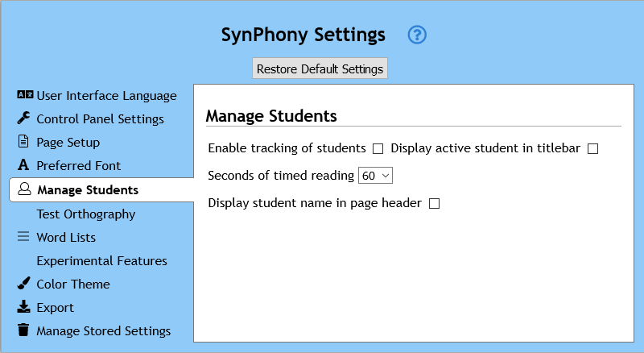Click the document icon for Page Setup
The height and width of the screenshot is (353, 644).
pyautogui.click(x=23, y=141)
